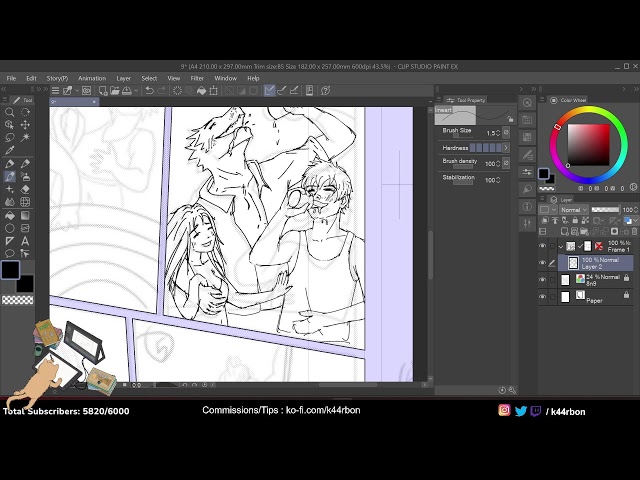Select the Liquify grid tool

click(25, 202)
